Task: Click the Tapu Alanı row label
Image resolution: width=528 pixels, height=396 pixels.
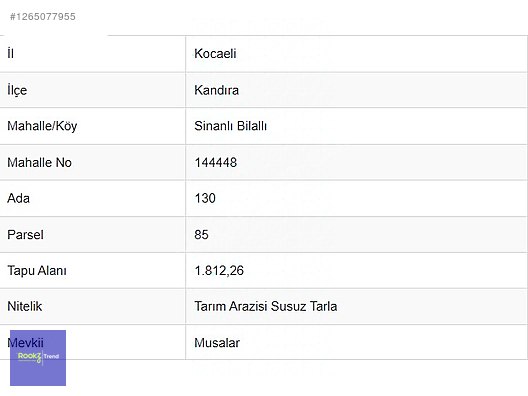Action: [x=37, y=271]
